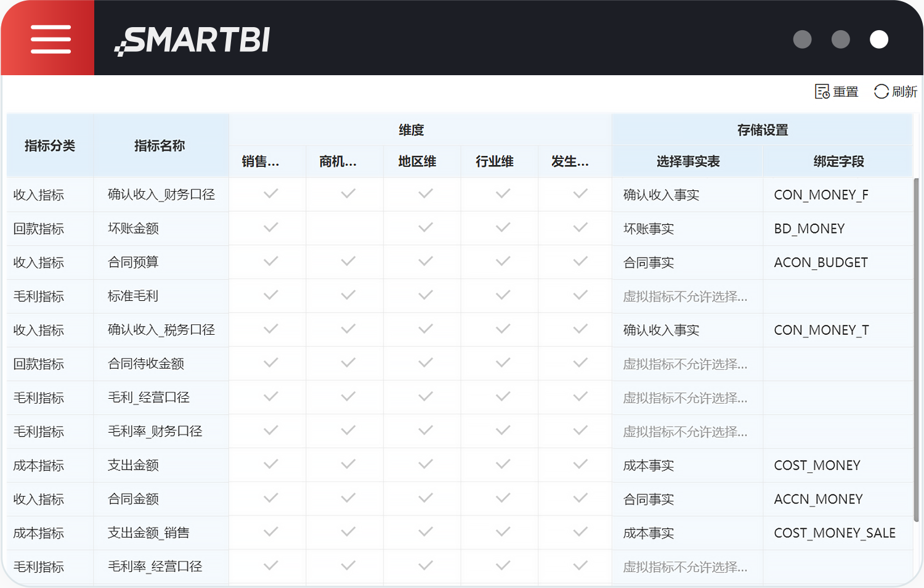Click the SMARTBI logo
Image resolution: width=924 pixels, height=588 pixels.
[193, 41]
